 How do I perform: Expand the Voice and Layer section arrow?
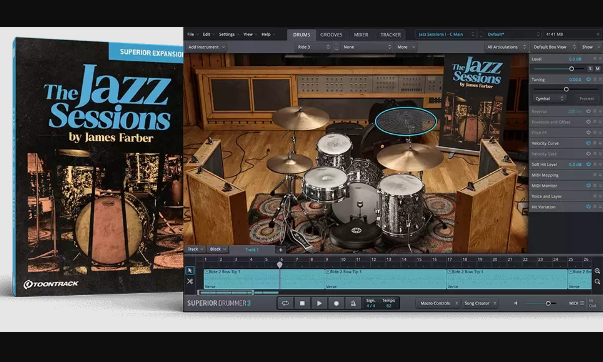(600, 196)
